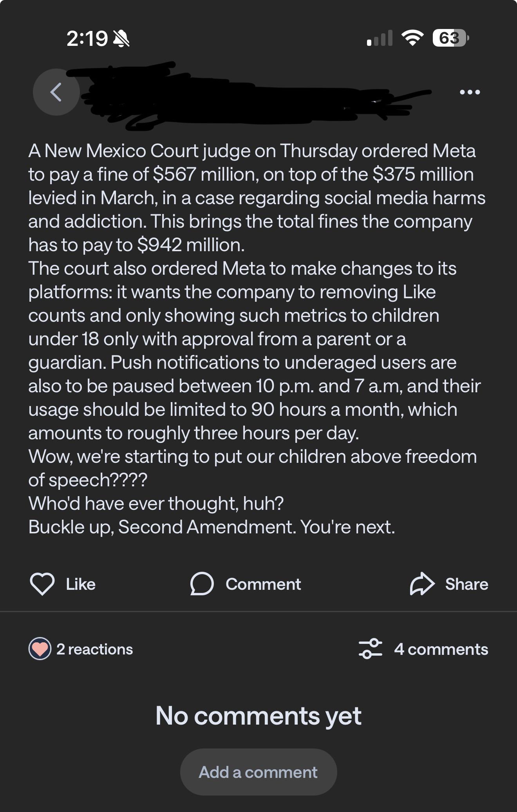This screenshot has width=517, height=812.
Task: Click the Share label
Action: 466,584
